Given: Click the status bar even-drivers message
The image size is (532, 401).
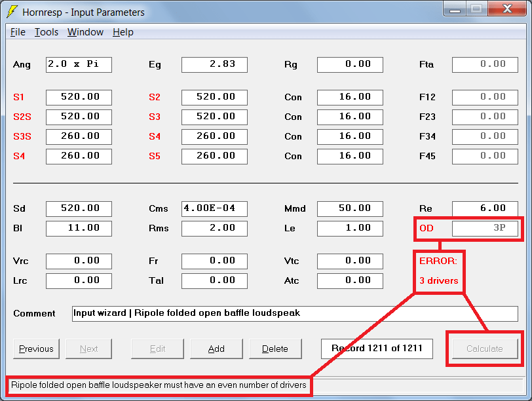Looking at the screenshot, I should click(x=159, y=385).
